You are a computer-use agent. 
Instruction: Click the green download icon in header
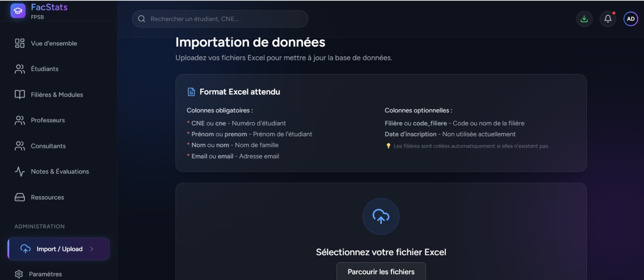coord(584,19)
